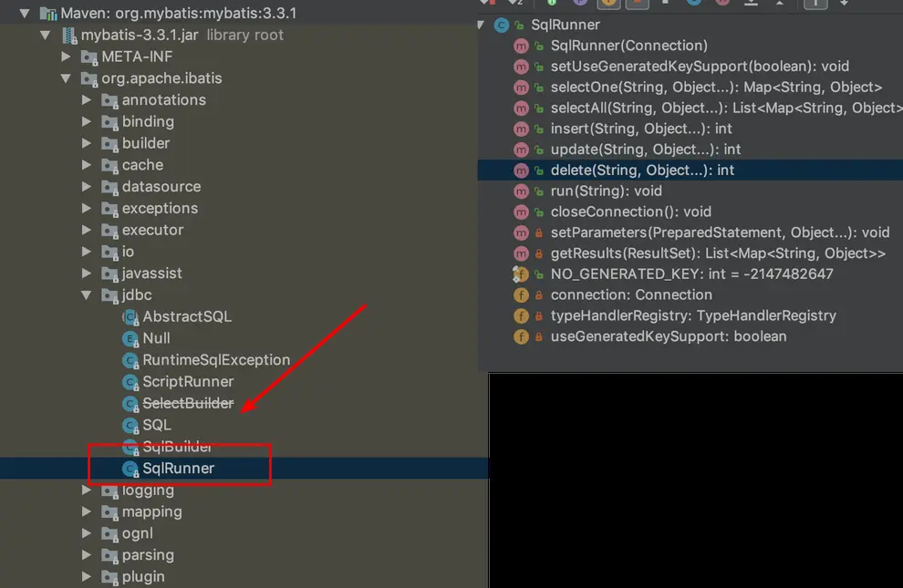The width and height of the screenshot is (903, 588).
Task: Collapse the mybatis-3.3.1.jar library root
Action: 45,35
